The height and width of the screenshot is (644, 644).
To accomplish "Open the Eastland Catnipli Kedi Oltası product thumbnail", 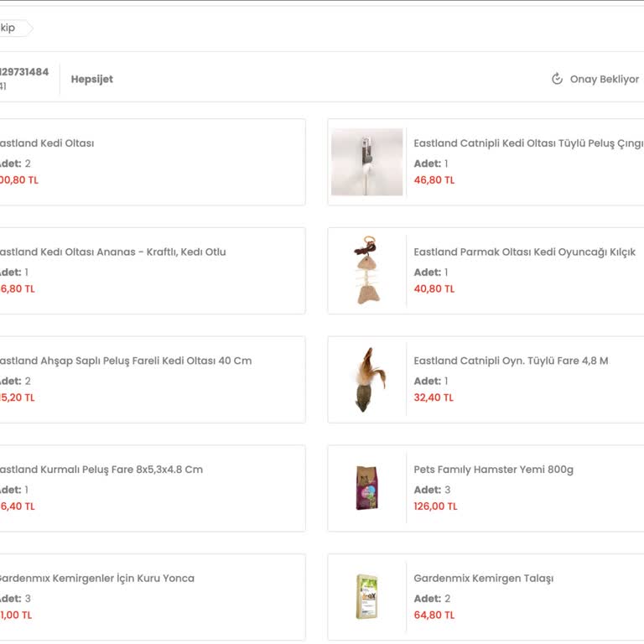I will pos(366,162).
